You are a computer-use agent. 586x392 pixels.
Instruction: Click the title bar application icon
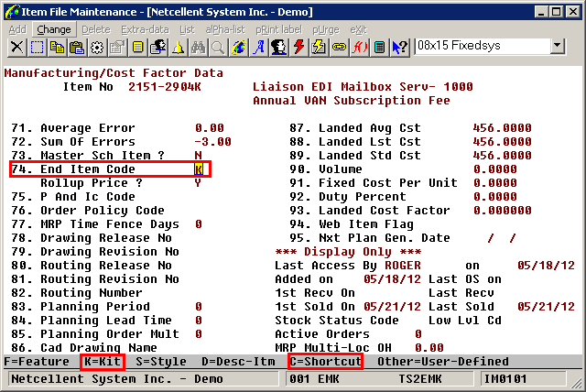point(12,12)
